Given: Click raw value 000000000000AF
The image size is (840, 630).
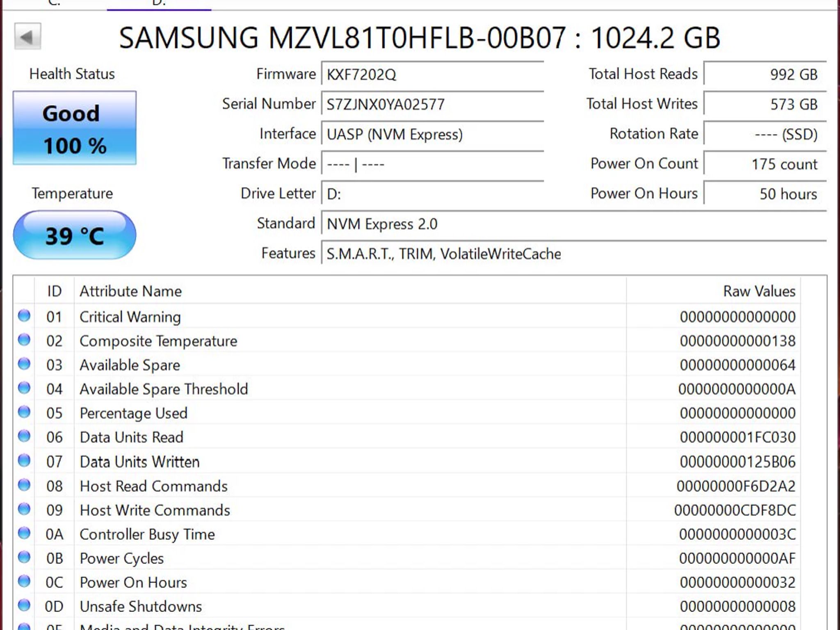Looking at the screenshot, I should 737,558.
